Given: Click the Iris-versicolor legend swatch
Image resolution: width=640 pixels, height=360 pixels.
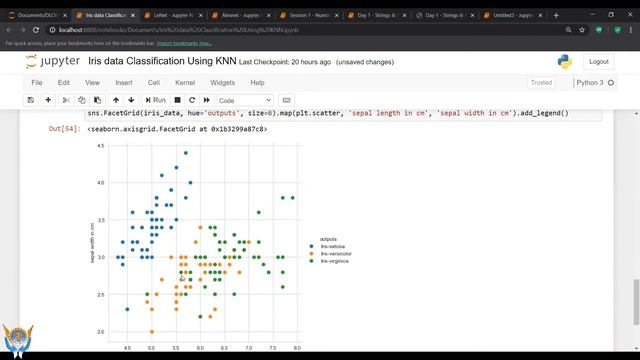Looking at the screenshot, I should click(x=311, y=254).
